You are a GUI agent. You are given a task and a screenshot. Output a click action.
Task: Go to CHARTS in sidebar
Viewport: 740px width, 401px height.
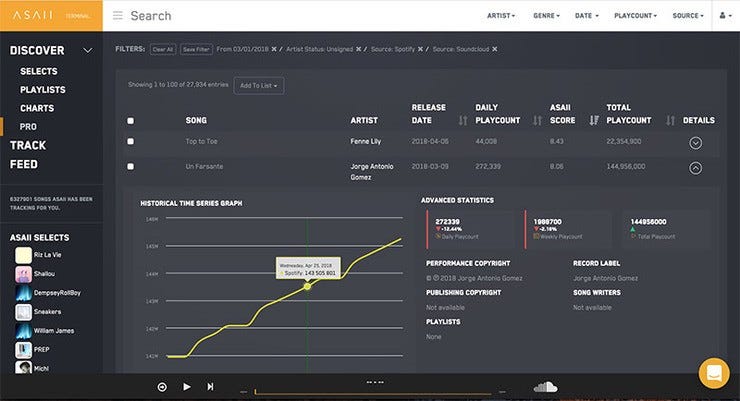(x=37, y=108)
